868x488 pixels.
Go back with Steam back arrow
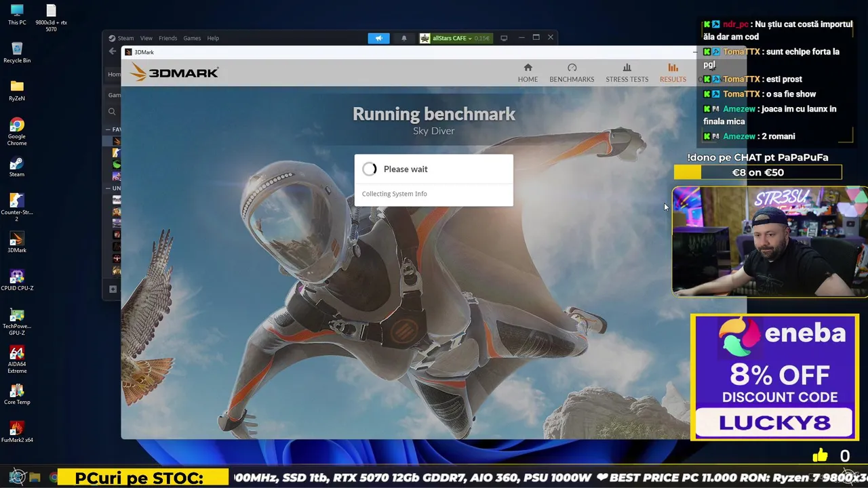coord(113,52)
